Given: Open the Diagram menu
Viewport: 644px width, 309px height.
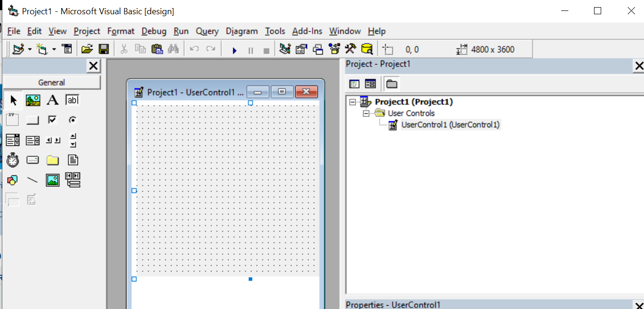Looking at the screenshot, I should [x=242, y=31].
